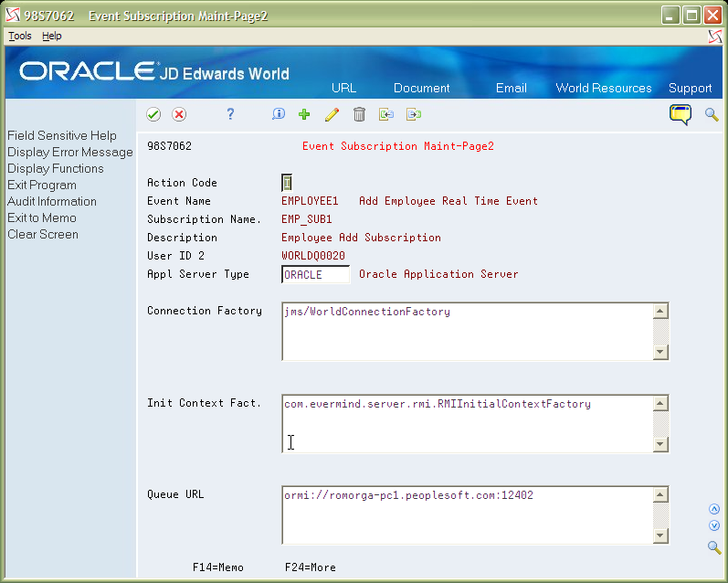Open the yellow chat bubble icon

(x=681, y=115)
